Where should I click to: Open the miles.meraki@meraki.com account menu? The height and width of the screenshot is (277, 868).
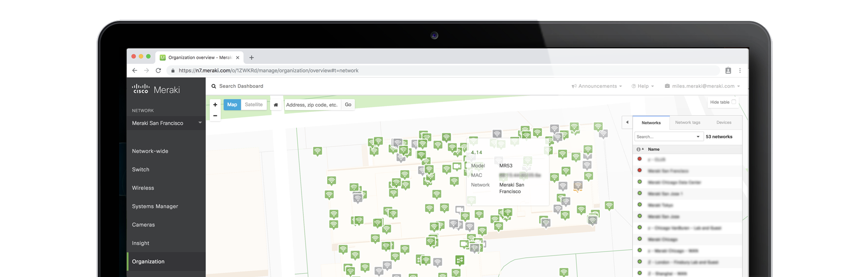tap(702, 86)
